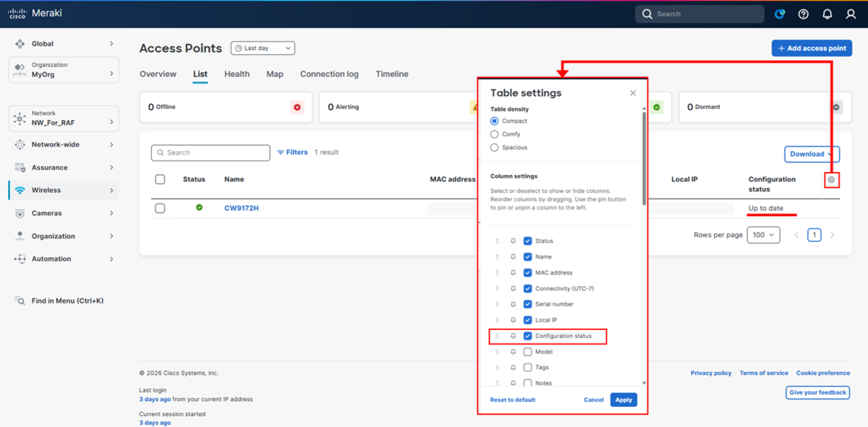Pin the Serial number column
This screenshot has height=427, width=868.
[x=513, y=304]
